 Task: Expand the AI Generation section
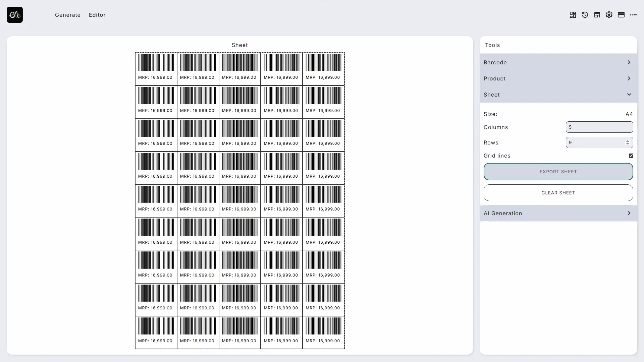coord(558,213)
